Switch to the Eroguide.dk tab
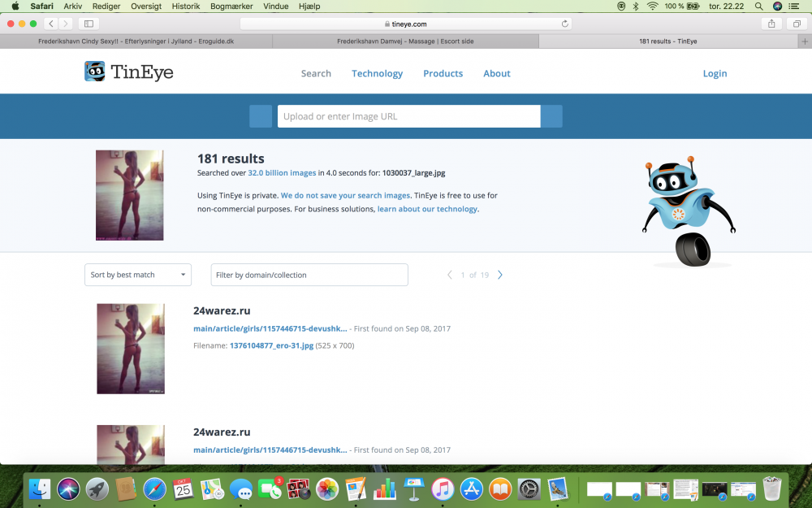812x508 pixels. [136, 41]
